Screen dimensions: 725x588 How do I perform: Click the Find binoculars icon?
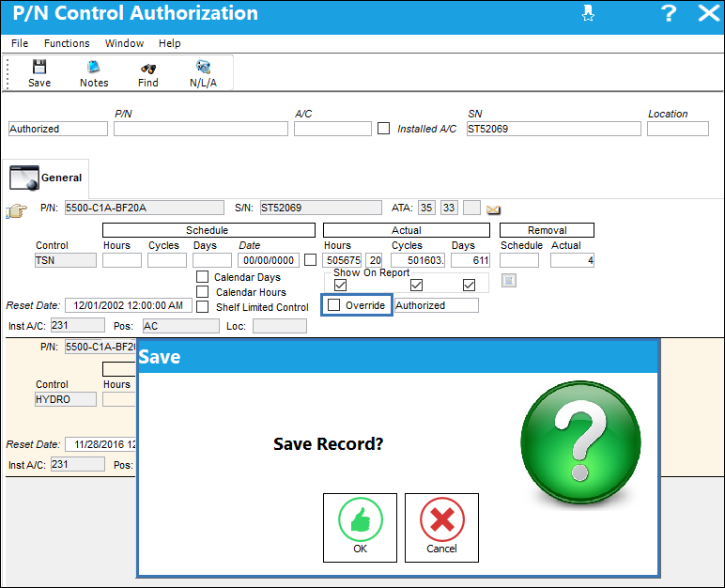(x=148, y=69)
